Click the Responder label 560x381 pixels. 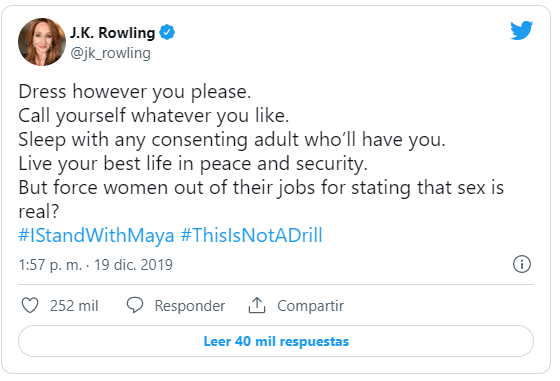(x=190, y=306)
